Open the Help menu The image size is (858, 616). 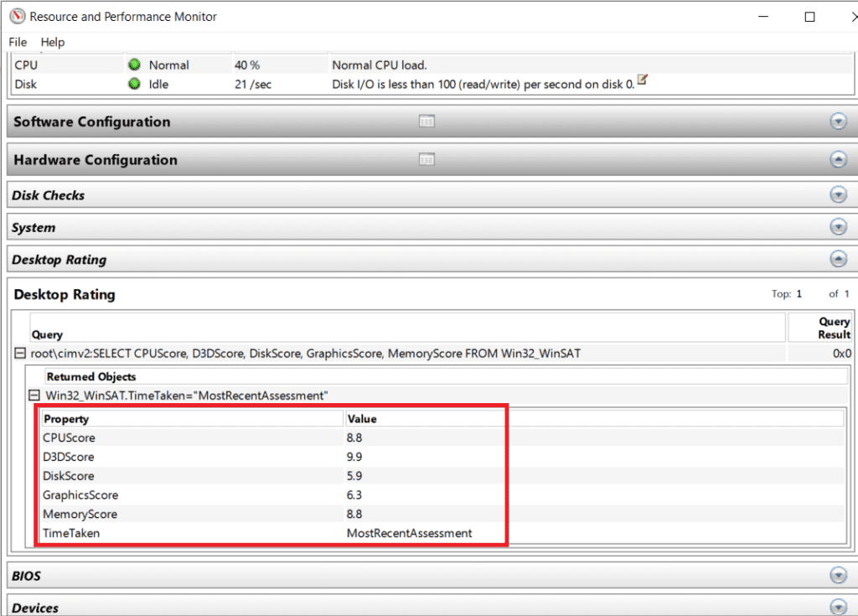(x=53, y=42)
